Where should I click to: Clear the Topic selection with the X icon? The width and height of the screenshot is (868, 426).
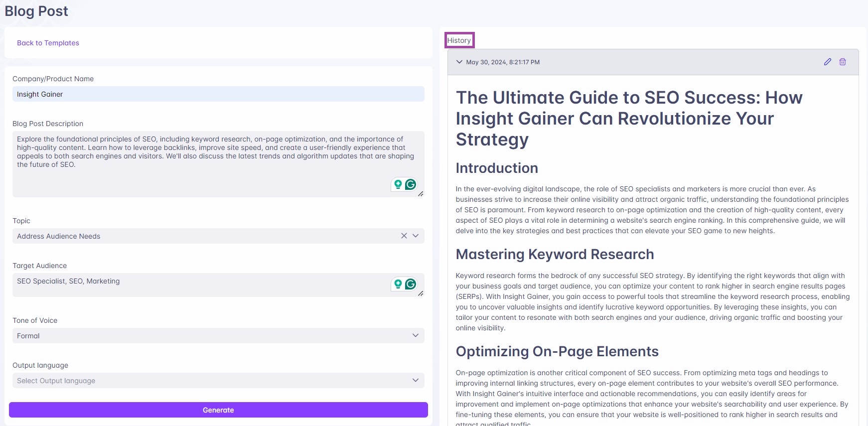click(x=404, y=236)
